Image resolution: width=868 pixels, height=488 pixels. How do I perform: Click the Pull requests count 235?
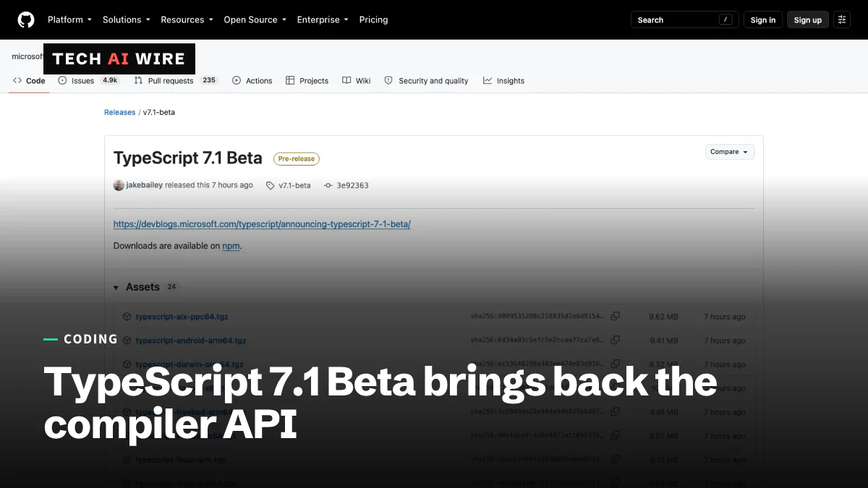coord(209,80)
